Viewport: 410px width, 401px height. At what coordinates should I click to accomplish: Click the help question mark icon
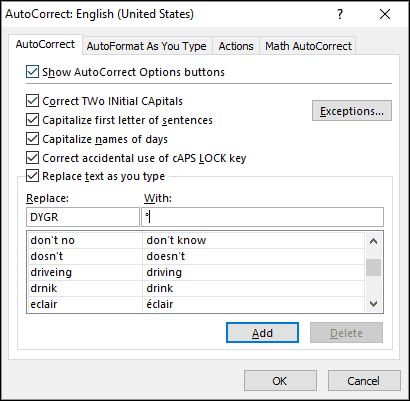pyautogui.click(x=340, y=14)
